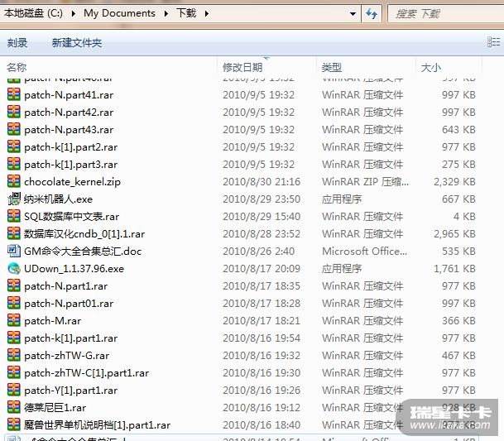This screenshot has height=441, width=504.
Task: Open the address bar history dropdown
Action: [353, 14]
